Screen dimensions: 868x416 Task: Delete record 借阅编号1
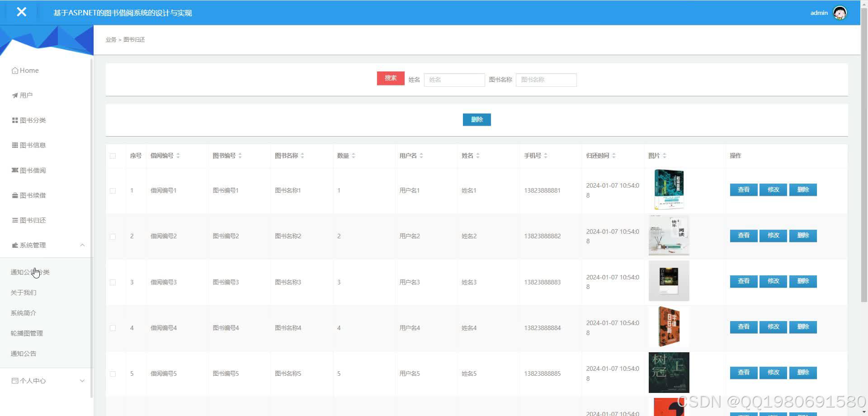(x=803, y=190)
